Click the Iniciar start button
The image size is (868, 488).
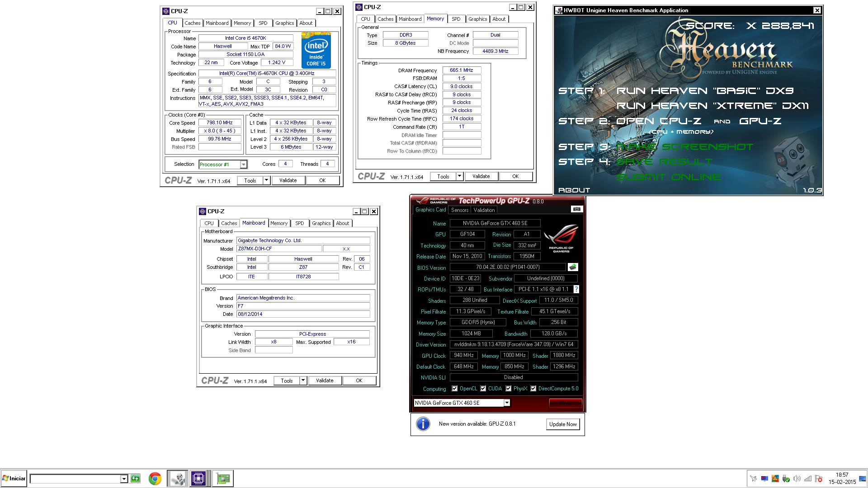14,479
